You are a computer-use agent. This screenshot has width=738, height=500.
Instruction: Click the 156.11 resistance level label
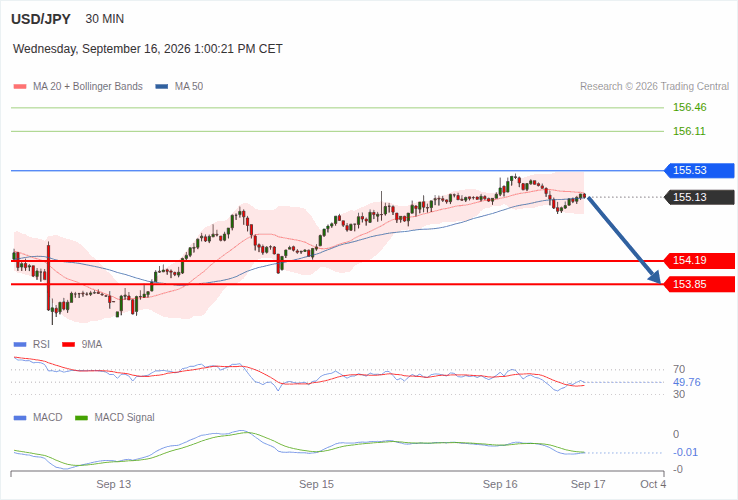[690, 131]
